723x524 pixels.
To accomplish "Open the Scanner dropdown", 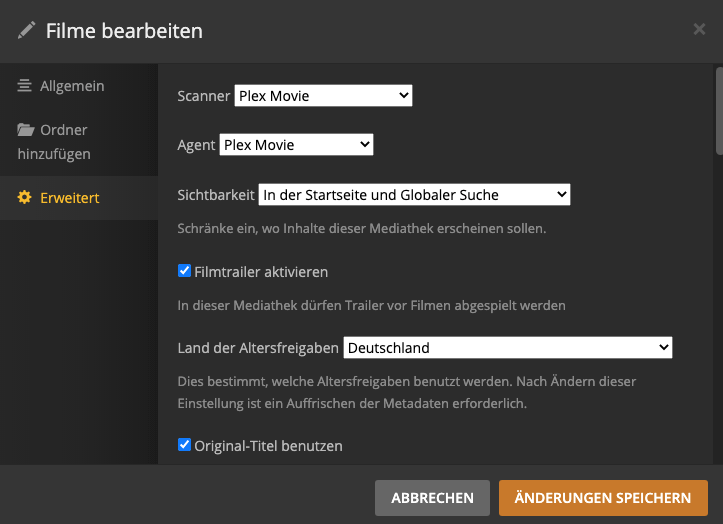I will click(323, 96).
